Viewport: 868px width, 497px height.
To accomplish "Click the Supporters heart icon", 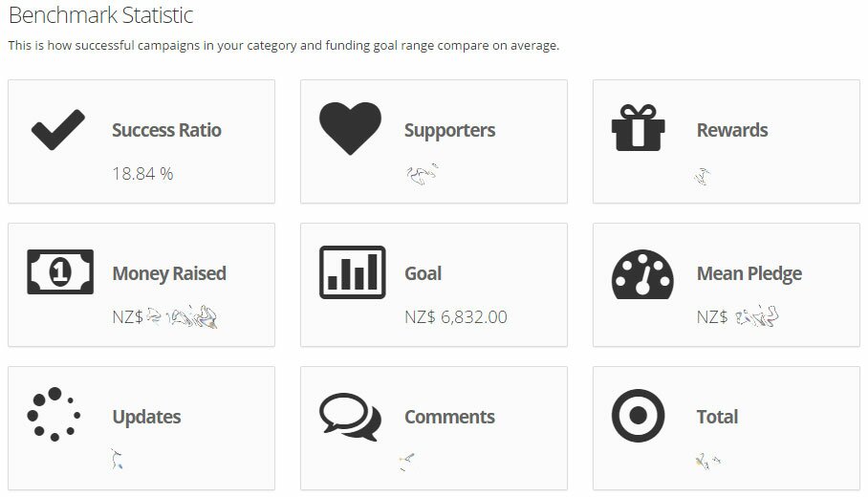I will coord(351,128).
